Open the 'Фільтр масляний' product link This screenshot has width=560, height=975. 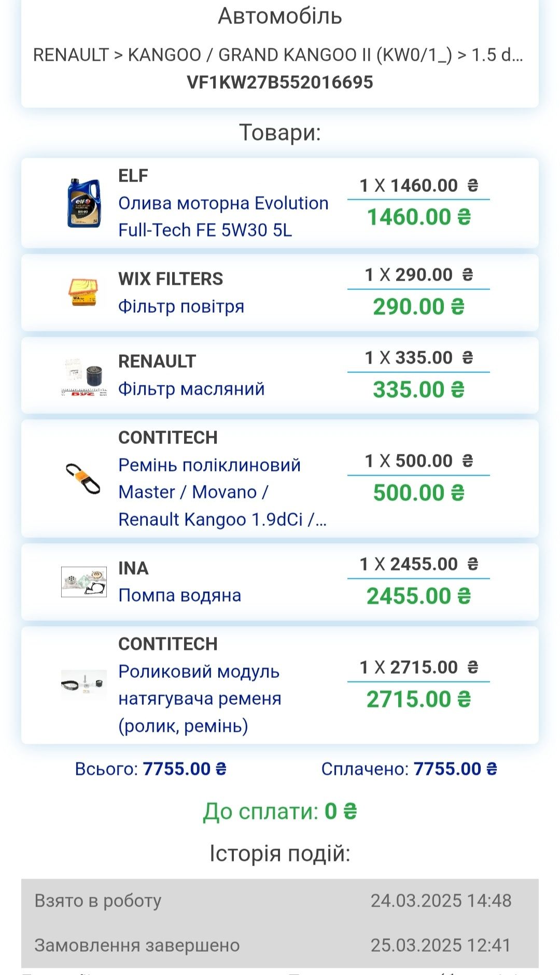tap(191, 388)
